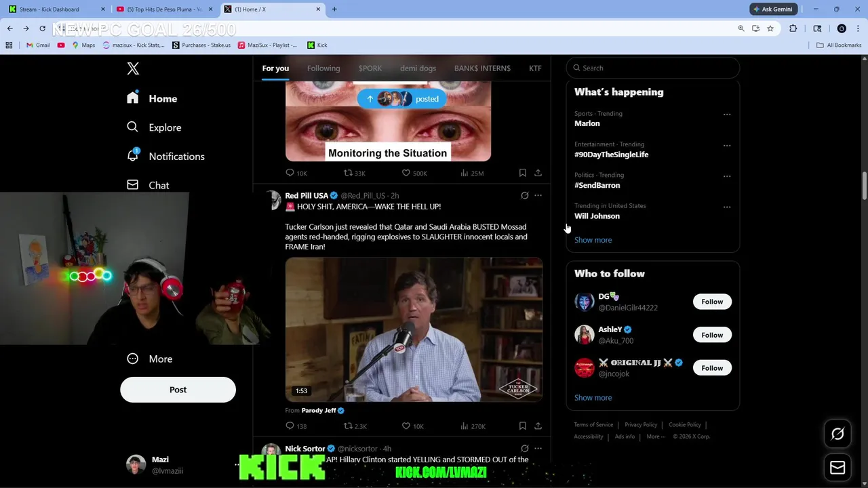Follow ORIGINAL JJ @jncojok
868x488 pixels.
pos(712,368)
